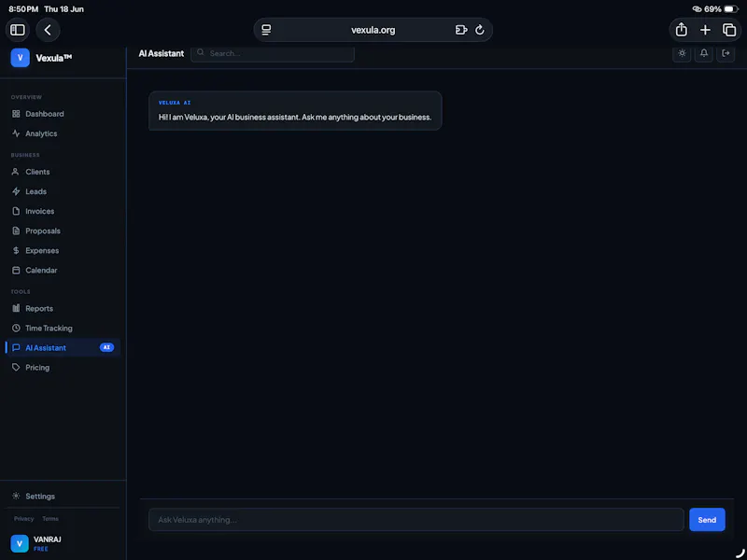Open the page format menu icon in address bar
747x560 pixels.
(x=266, y=30)
